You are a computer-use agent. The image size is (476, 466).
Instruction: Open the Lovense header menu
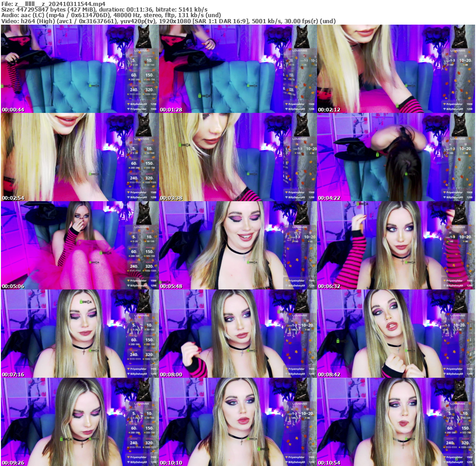[x=142, y=50]
